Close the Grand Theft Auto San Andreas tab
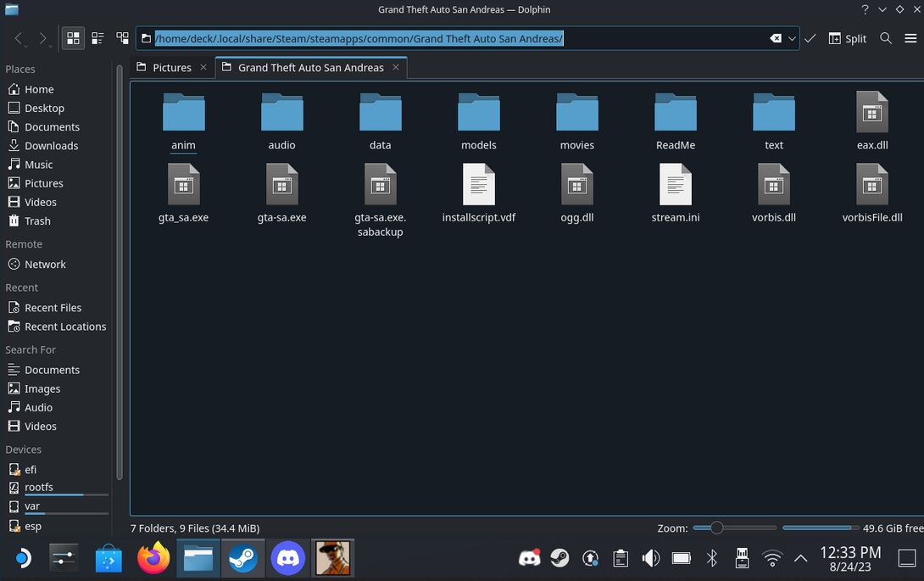The width and height of the screenshot is (924, 581). point(396,67)
